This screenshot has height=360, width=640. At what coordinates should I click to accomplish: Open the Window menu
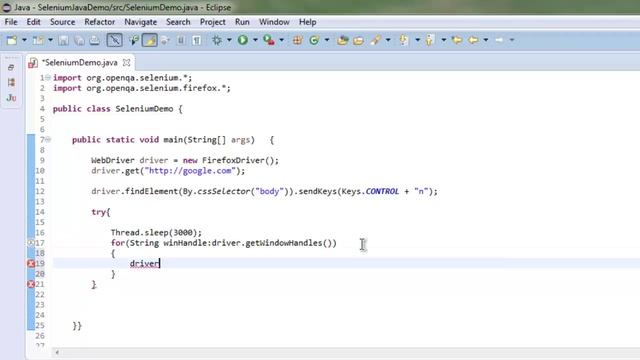(274, 22)
